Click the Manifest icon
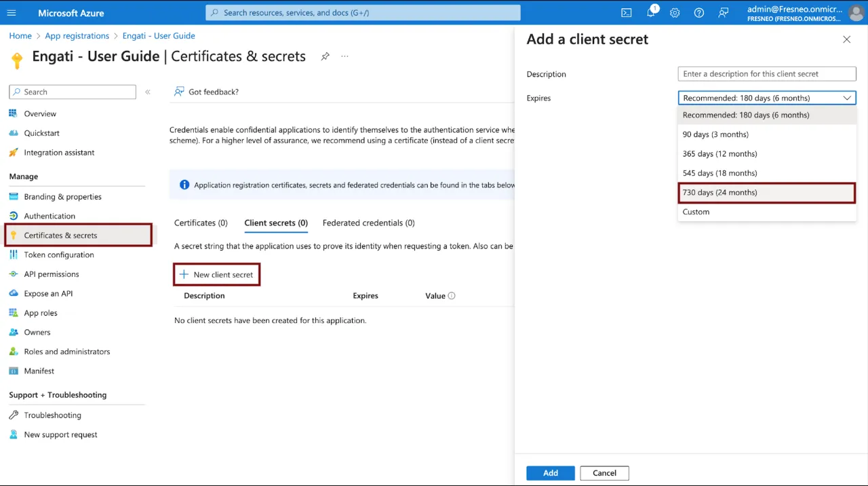This screenshot has height=486, width=868. 13,371
